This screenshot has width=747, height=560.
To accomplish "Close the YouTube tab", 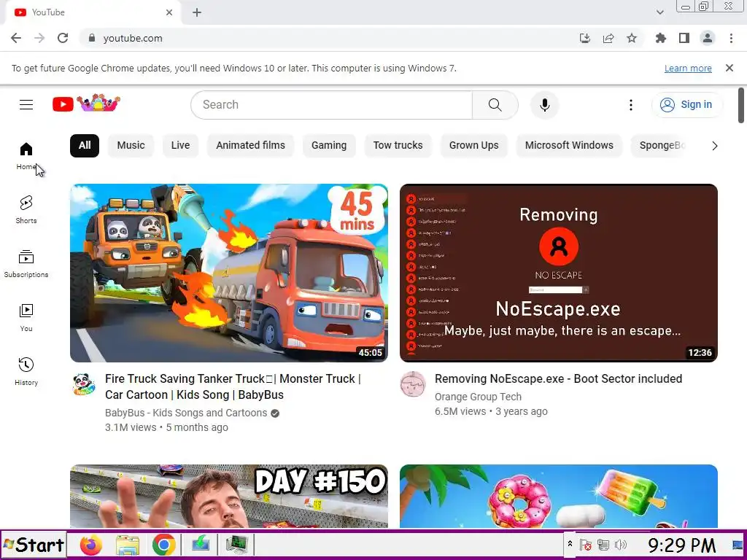I will tap(169, 13).
